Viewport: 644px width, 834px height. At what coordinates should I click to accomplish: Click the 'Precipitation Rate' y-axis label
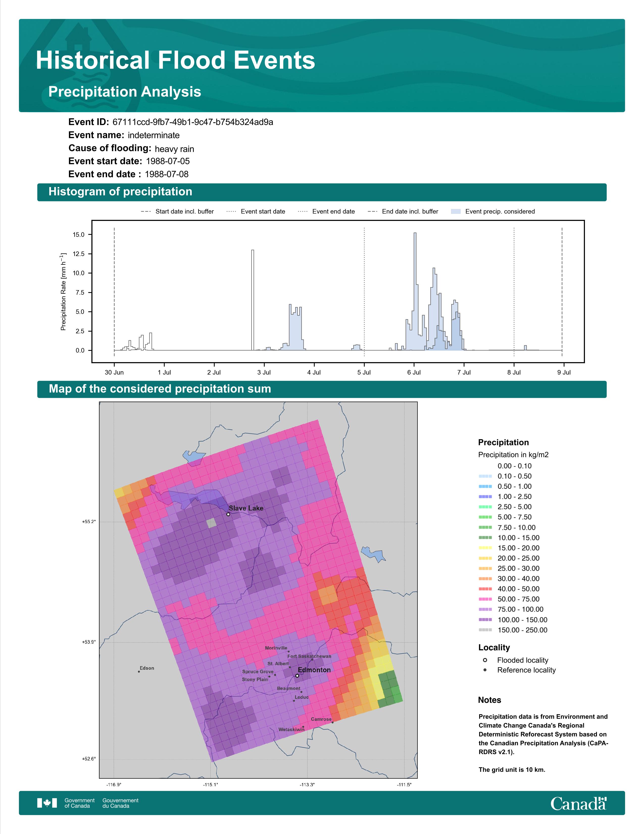tap(63, 291)
